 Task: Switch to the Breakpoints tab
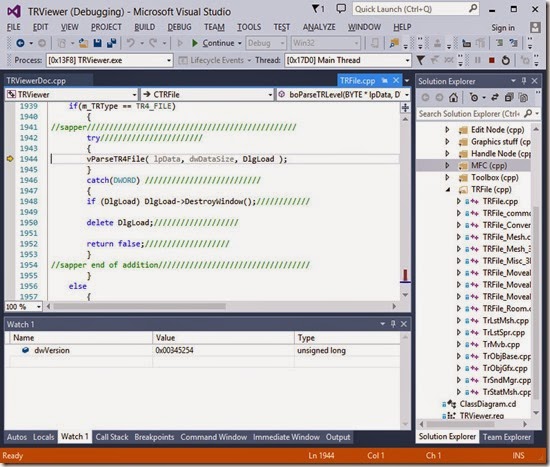coord(154,437)
